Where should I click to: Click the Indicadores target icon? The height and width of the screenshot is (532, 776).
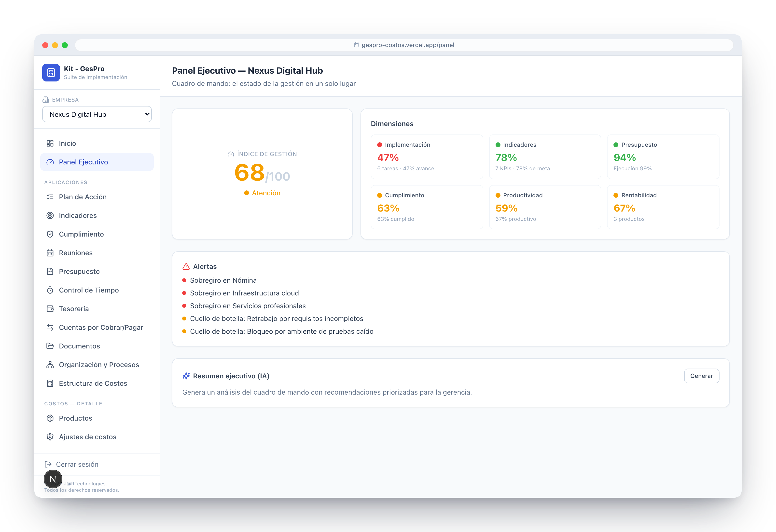point(50,216)
